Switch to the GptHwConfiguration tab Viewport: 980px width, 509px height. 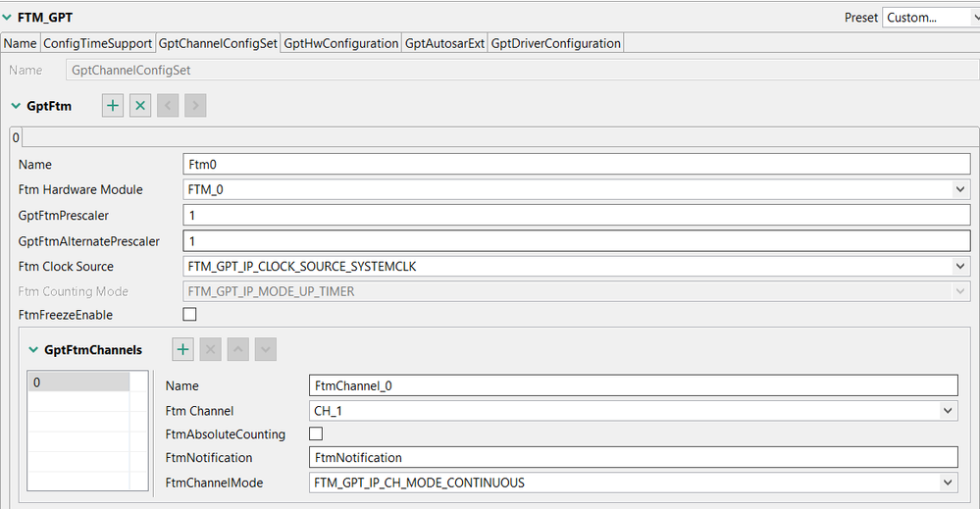pyautogui.click(x=341, y=43)
